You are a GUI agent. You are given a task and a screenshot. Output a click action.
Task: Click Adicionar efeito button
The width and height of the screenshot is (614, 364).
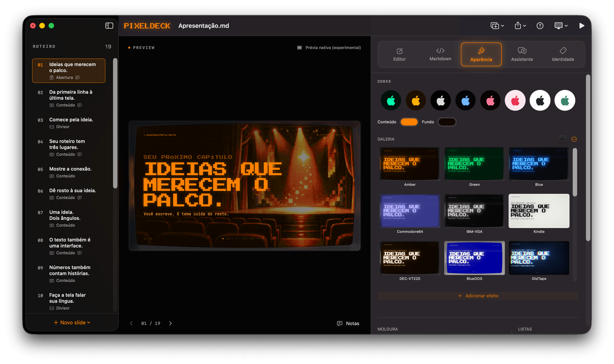pyautogui.click(x=478, y=296)
